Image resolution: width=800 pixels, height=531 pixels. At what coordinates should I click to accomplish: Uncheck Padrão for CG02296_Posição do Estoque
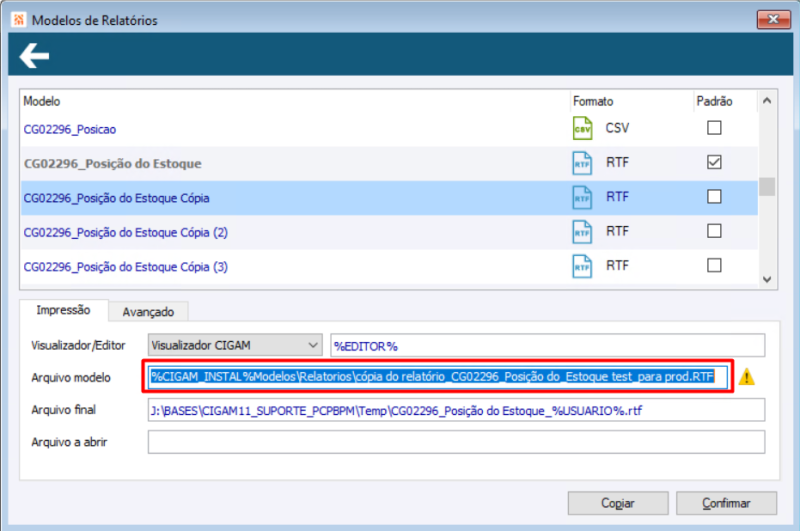(x=714, y=162)
